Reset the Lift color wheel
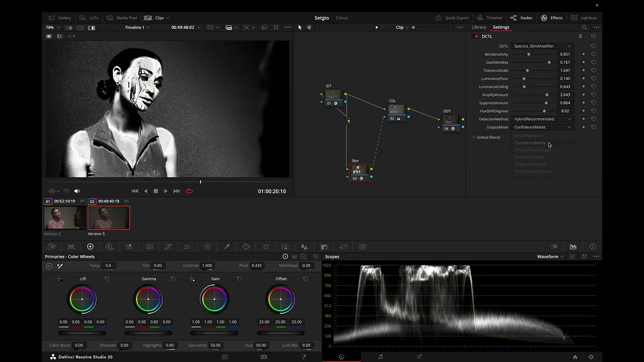The image size is (644, 362). click(x=107, y=279)
